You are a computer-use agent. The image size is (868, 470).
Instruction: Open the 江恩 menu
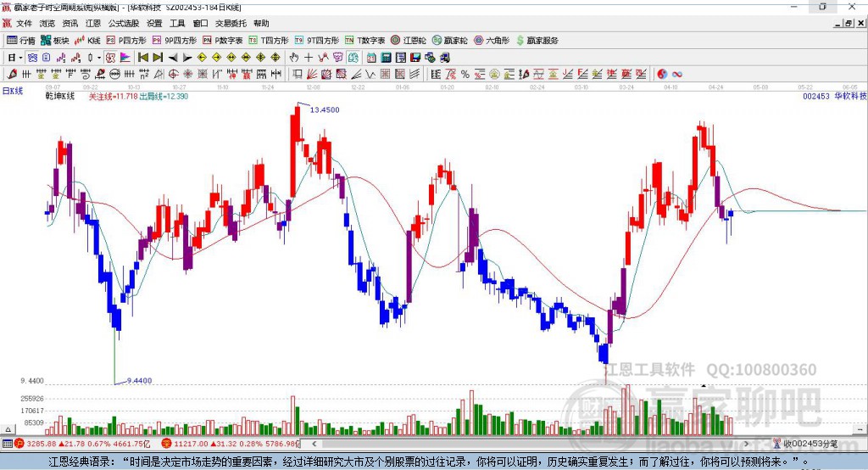click(93, 23)
